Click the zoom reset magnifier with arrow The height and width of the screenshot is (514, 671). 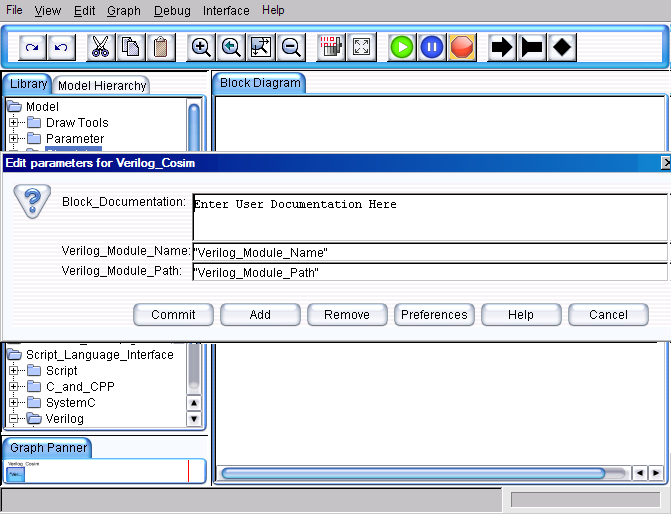pos(231,47)
